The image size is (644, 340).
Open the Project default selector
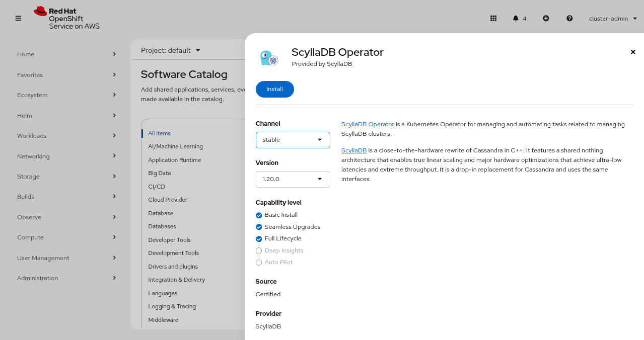(x=171, y=50)
